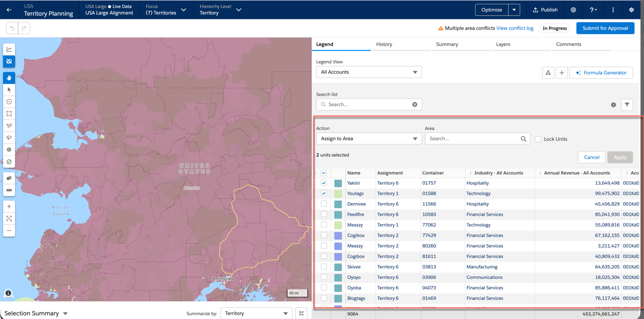Image resolution: width=644 pixels, height=319 pixels.
Task: Switch to the Layers tab
Action: [x=503, y=44]
